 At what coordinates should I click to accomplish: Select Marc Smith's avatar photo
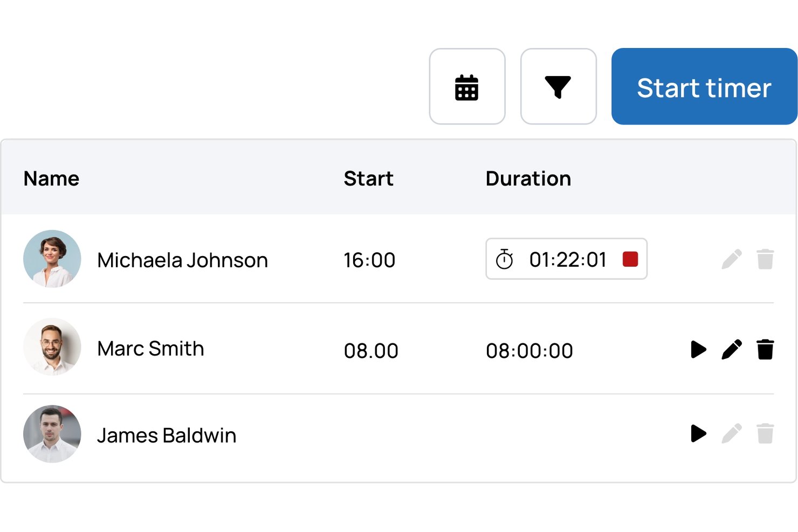point(52,347)
